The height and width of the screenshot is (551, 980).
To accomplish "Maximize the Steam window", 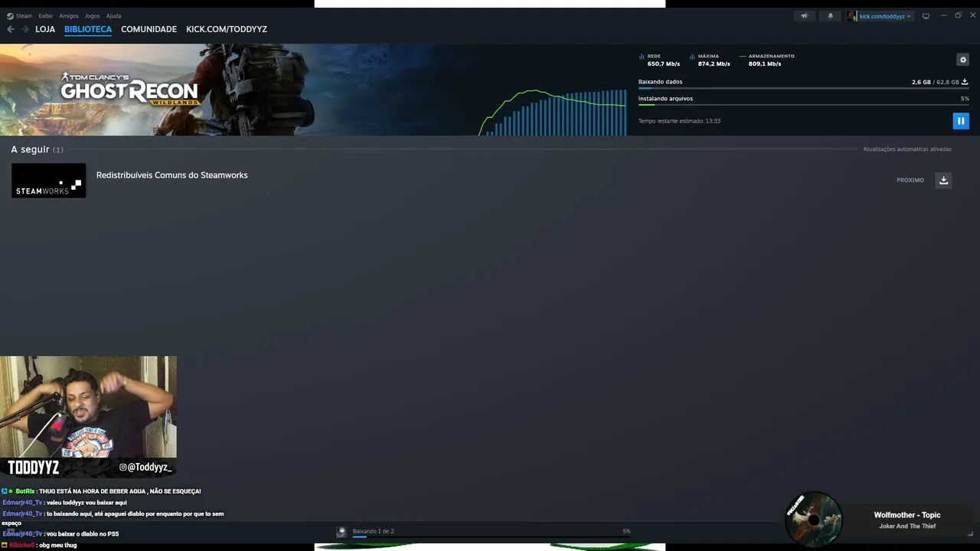I will click(x=958, y=15).
